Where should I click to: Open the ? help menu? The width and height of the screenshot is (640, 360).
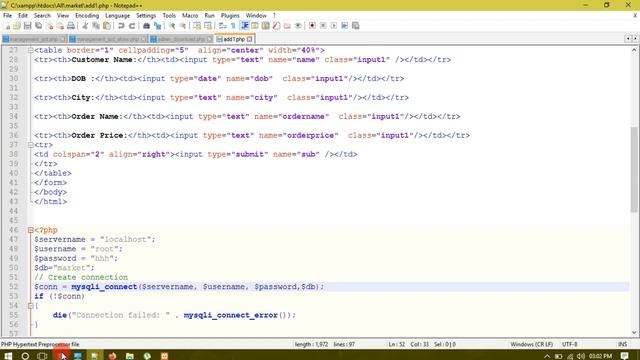[274, 16]
